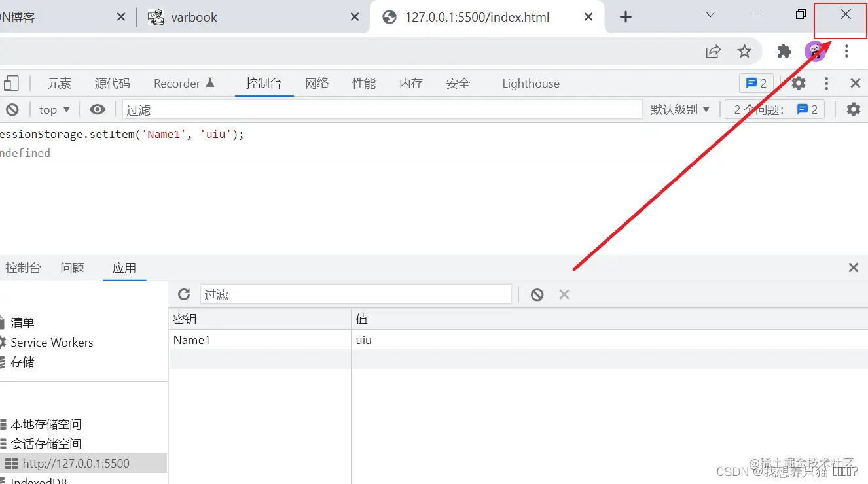Restore the browser window size

pyautogui.click(x=801, y=14)
